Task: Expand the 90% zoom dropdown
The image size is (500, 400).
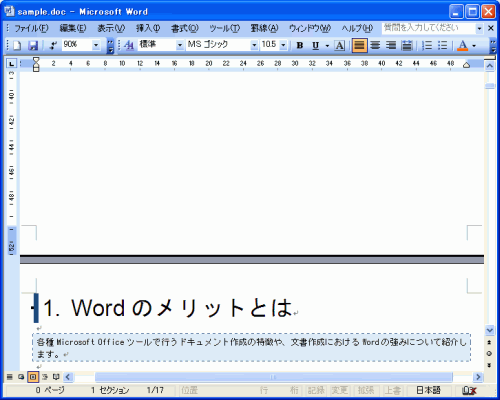Action: click(96, 45)
